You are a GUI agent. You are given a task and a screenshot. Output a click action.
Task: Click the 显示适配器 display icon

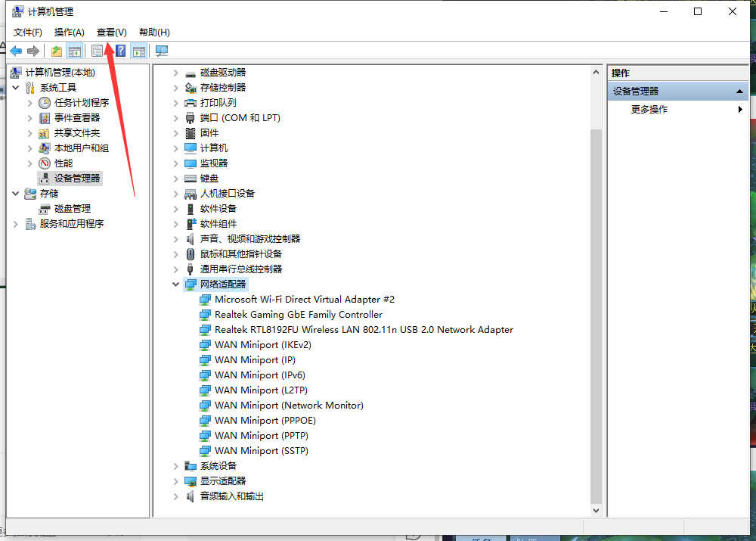coord(191,481)
